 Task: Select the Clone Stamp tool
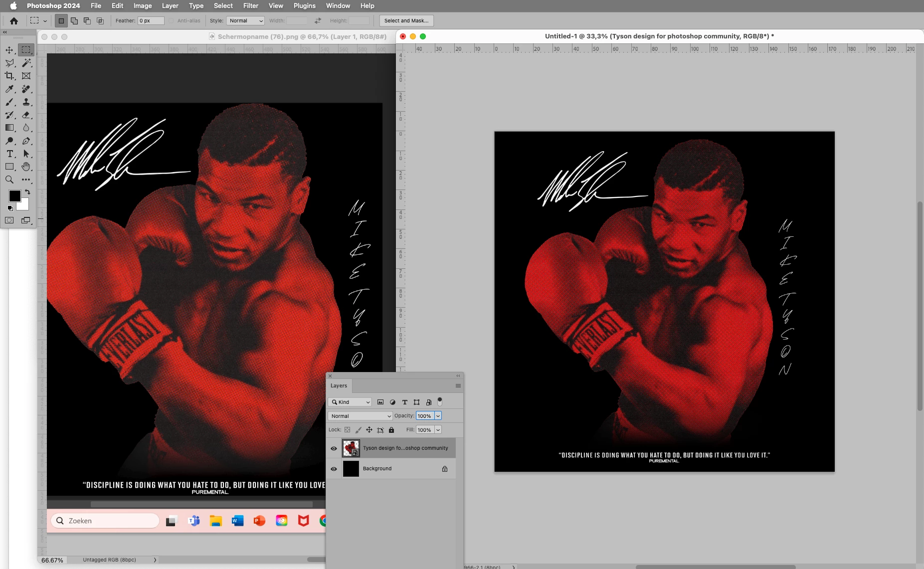point(26,102)
